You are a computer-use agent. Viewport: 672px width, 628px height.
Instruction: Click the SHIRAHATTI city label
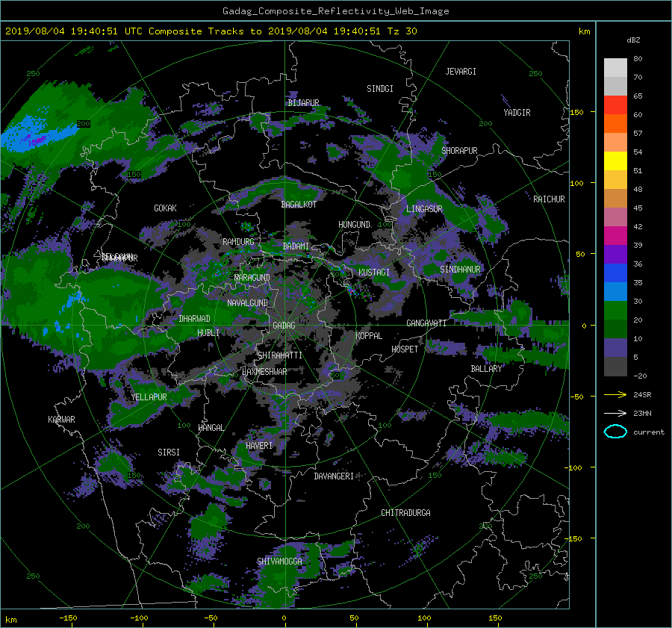coord(280,355)
